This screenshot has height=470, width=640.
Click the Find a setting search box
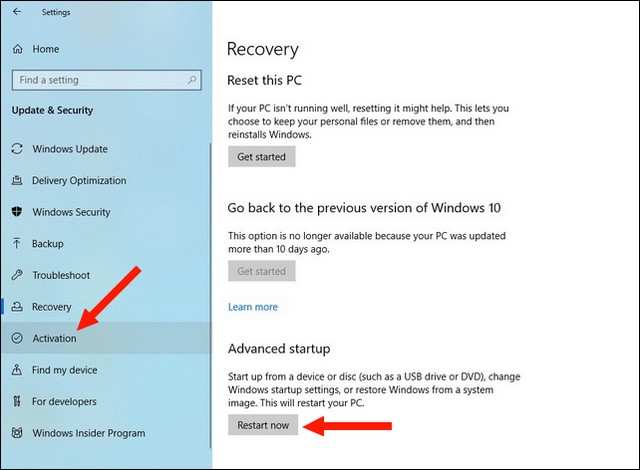coord(107,80)
